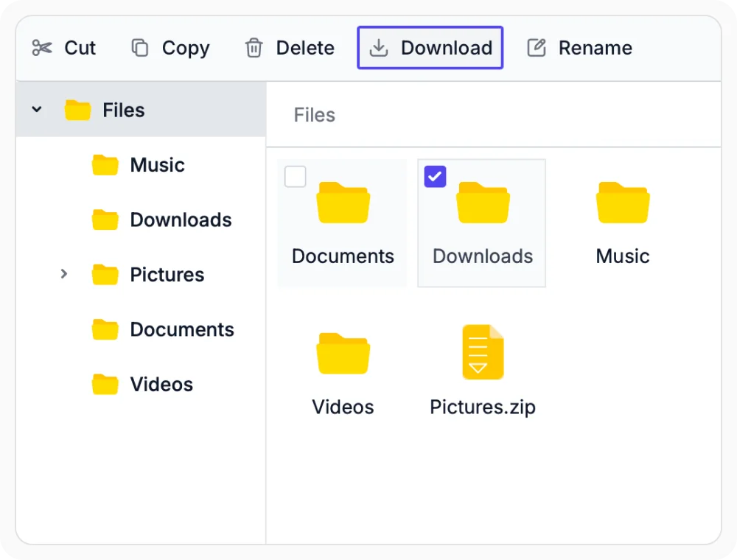The height and width of the screenshot is (560, 737).
Task: Click the Pictures.zip file name
Action: 483,407
